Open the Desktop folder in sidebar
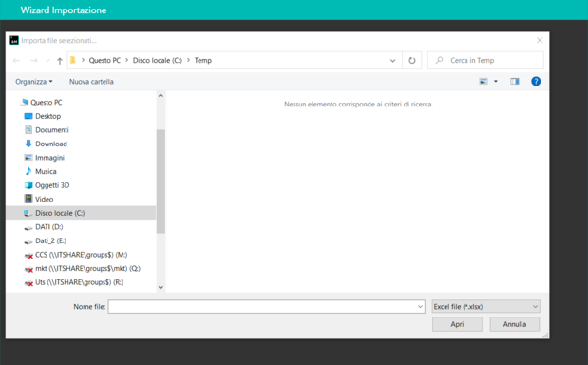Screen dimensions: 588x365 pyautogui.click(x=48, y=116)
